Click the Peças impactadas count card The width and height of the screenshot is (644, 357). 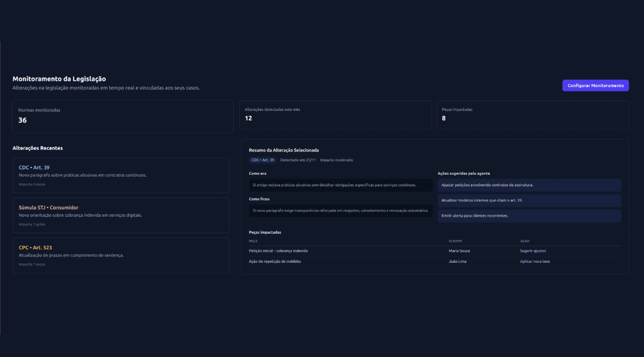pyautogui.click(x=533, y=115)
